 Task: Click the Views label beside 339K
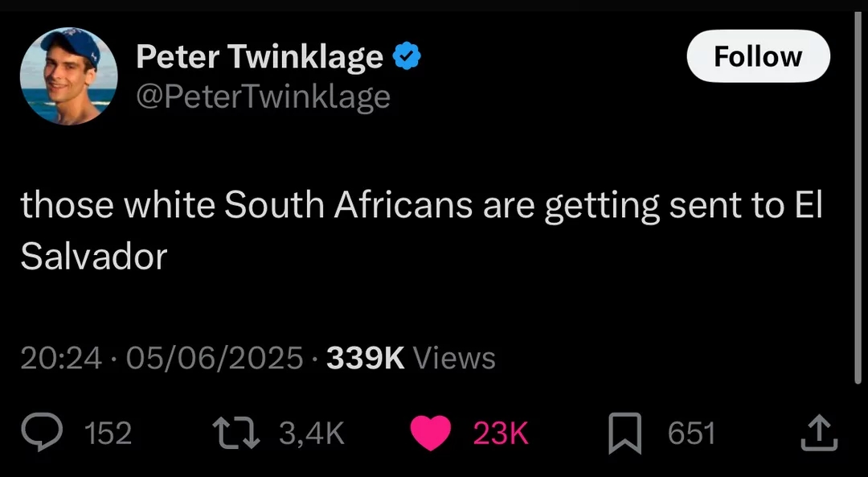pos(454,358)
